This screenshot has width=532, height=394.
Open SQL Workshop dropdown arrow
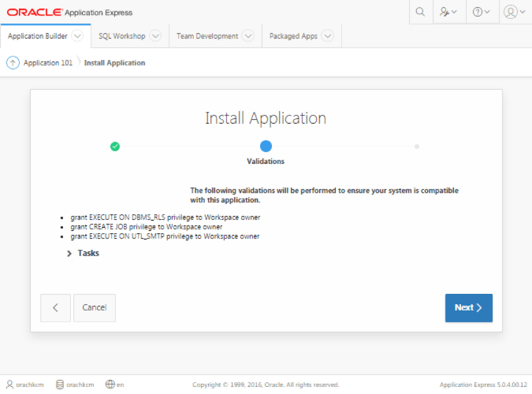click(155, 35)
